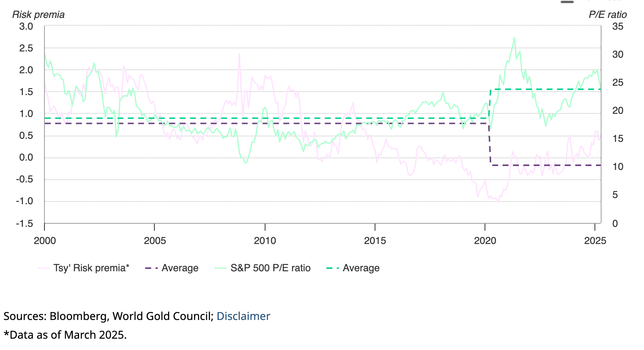The image size is (644, 350).
Task: Click the purple dashed legend line symbol
Action: click(151, 268)
